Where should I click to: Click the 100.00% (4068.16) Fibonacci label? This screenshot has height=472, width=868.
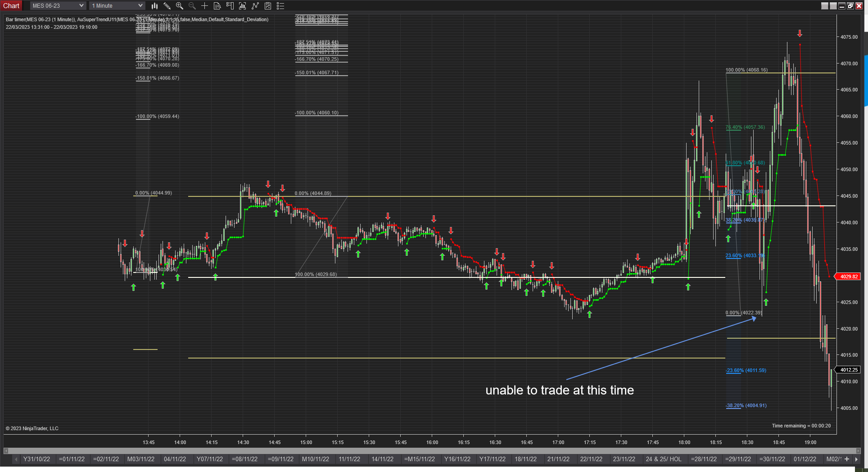point(747,70)
